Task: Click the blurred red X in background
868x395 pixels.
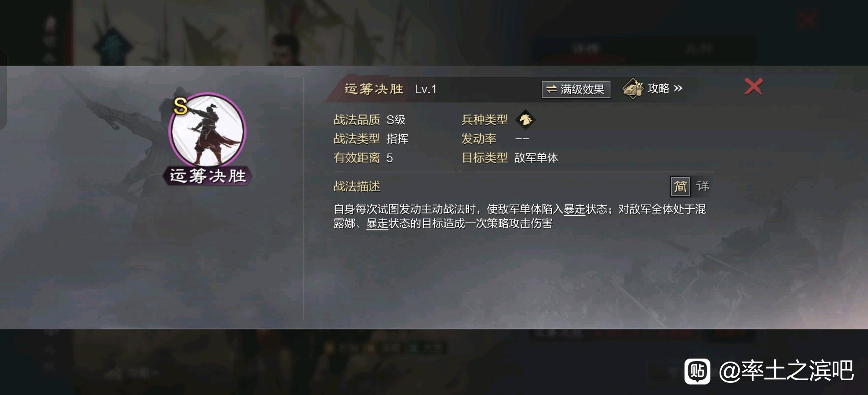Action: (807, 20)
